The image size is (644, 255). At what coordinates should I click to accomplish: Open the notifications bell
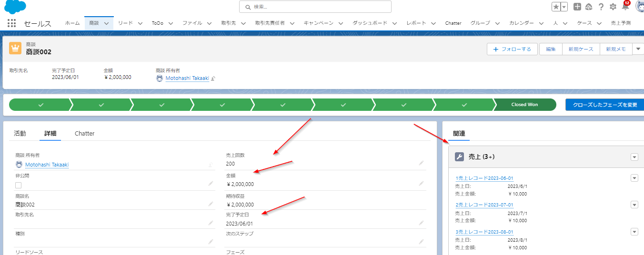pos(625,6)
